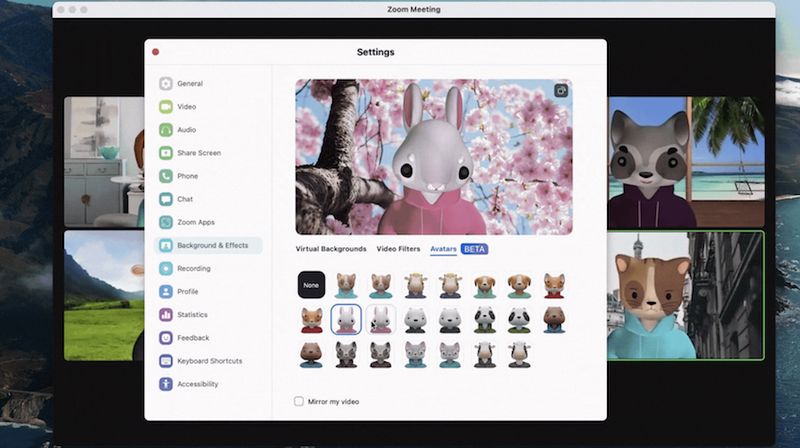Open the Video settings section

(186, 107)
